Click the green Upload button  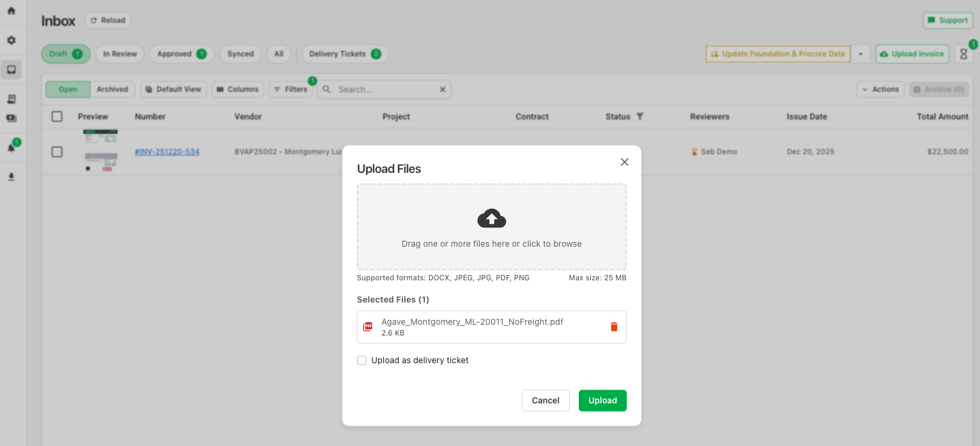[x=603, y=401]
